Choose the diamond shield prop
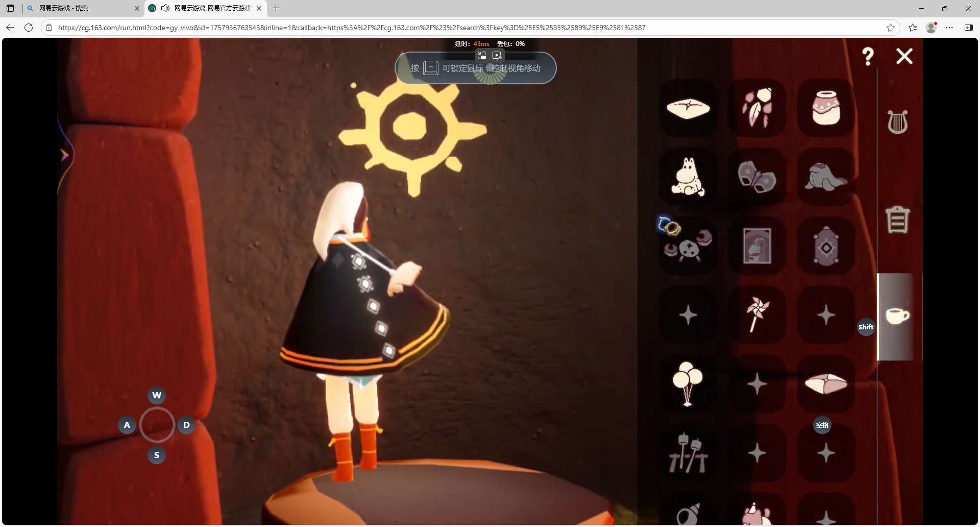The width and height of the screenshot is (980, 527). [x=826, y=246]
